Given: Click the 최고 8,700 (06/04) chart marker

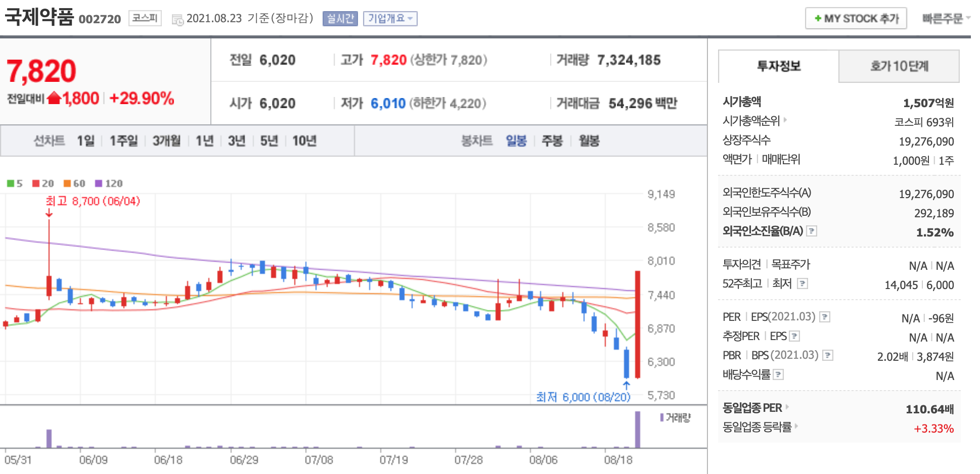Looking at the screenshot, I should pos(93,201).
